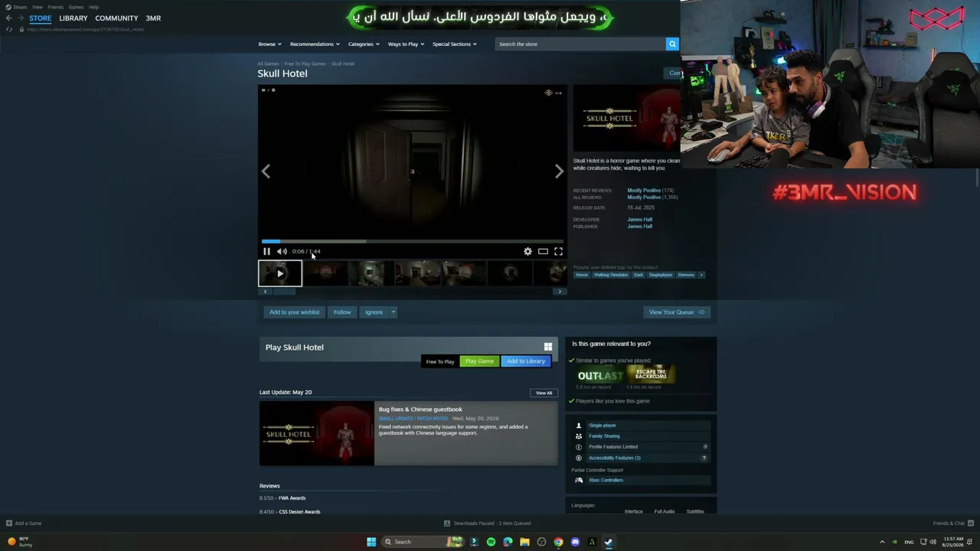Enter fullscreen on the trailer video
Viewport: 980px width, 551px height.
pos(558,251)
